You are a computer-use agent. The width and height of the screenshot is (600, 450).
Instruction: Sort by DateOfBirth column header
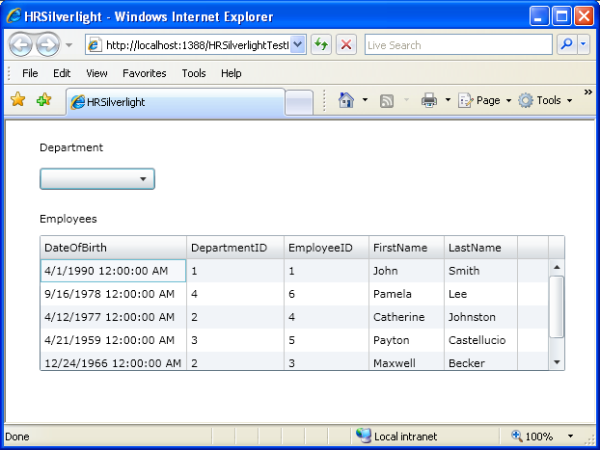(113, 248)
